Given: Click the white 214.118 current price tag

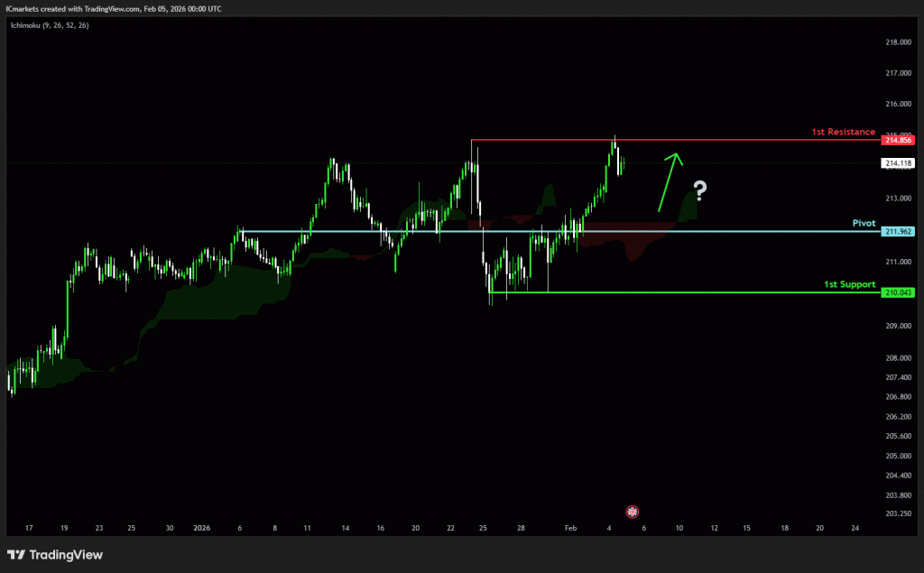Looking at the screenshot, I should click(899, 163).
